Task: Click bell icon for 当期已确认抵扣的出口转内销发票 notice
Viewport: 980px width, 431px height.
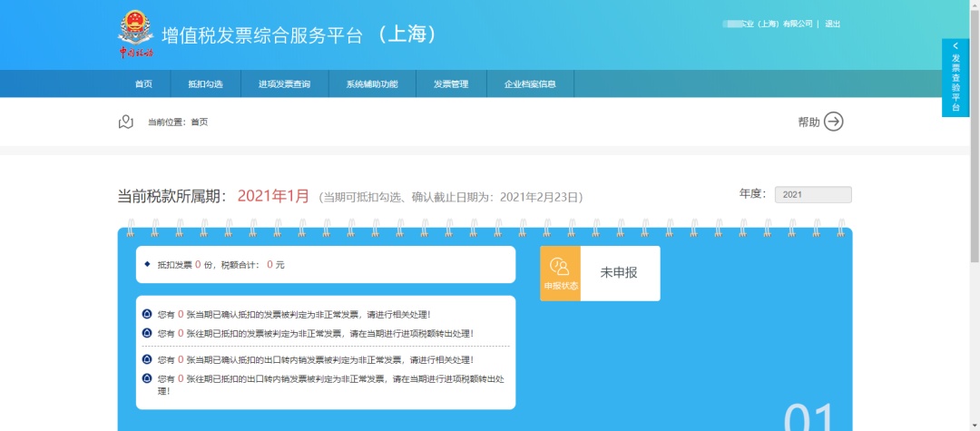Action: pos(147,359)
